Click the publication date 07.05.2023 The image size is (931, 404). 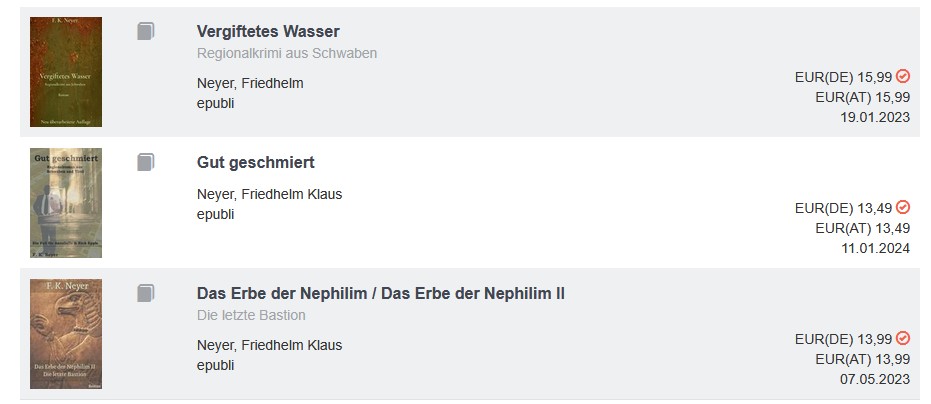pos(875,379)
